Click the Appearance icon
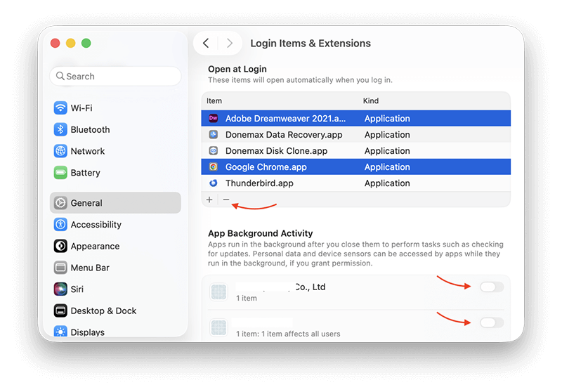The width and height of the screenshot is (562, 392). [x=60, y=246]
